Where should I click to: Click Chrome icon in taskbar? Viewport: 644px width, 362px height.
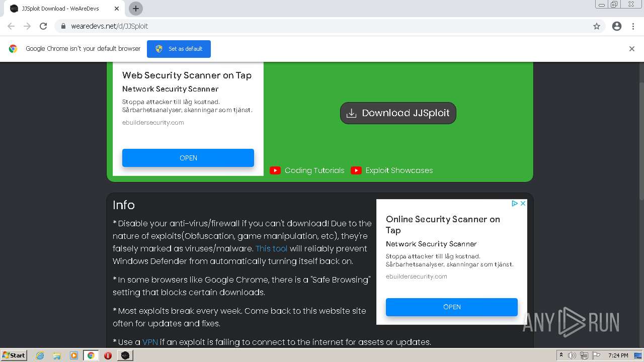(x=91, y=355)
